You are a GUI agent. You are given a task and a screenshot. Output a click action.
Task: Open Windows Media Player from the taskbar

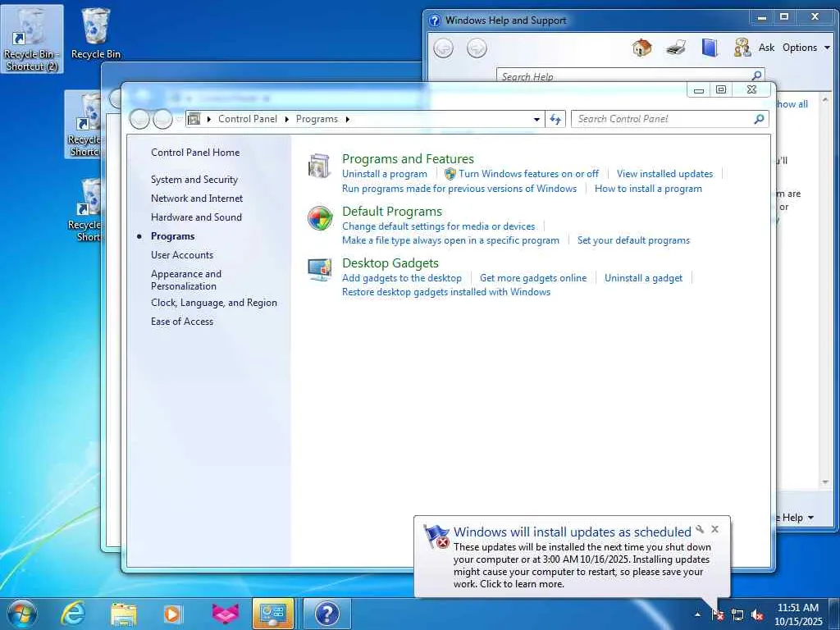[172, 614]
